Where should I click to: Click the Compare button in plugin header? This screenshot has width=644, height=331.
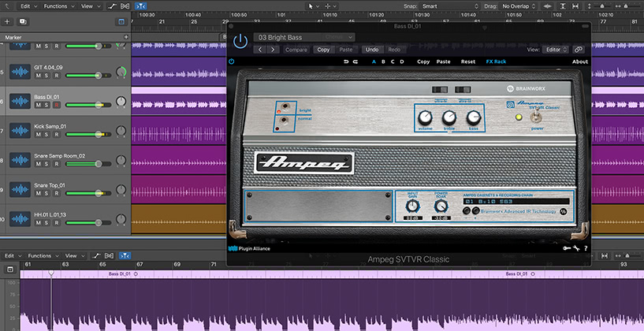[x=296, y=50]
